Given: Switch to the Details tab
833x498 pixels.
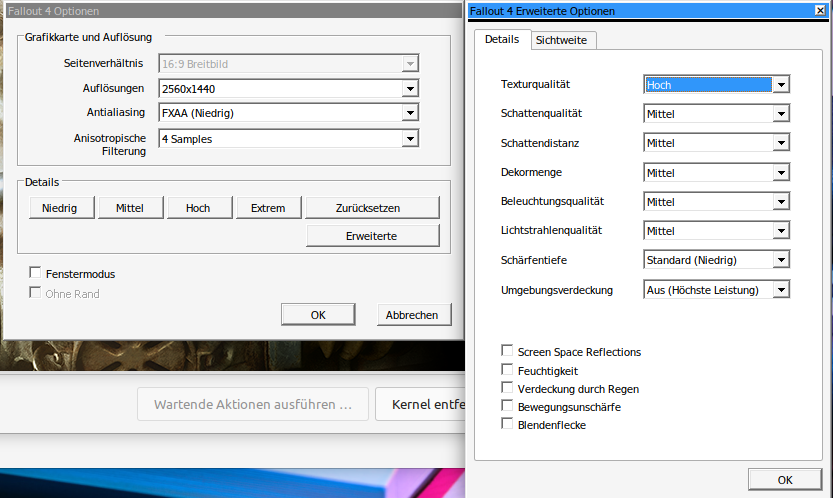Looking at the screenshot, I should pos(502,39).
